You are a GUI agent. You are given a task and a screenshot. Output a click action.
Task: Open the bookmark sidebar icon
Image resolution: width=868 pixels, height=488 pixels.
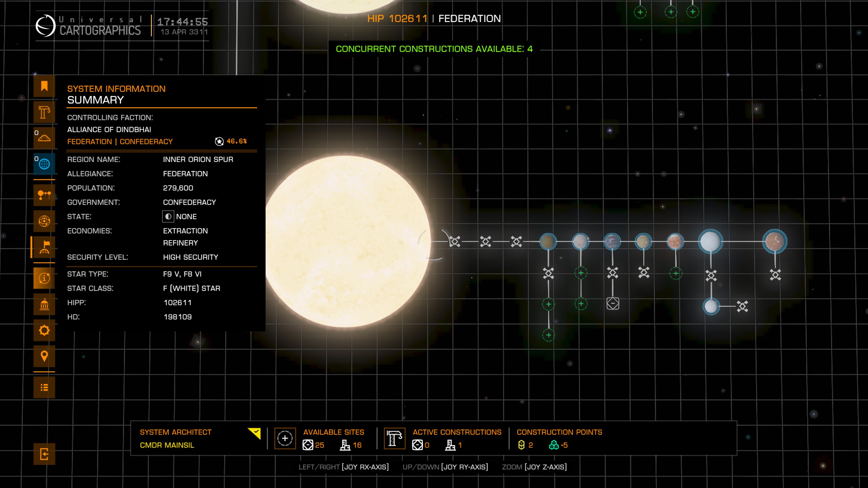[44, 86]
